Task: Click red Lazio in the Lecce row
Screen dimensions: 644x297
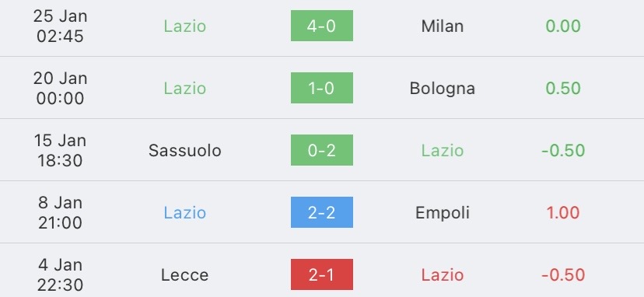Action: coord(443,274)
